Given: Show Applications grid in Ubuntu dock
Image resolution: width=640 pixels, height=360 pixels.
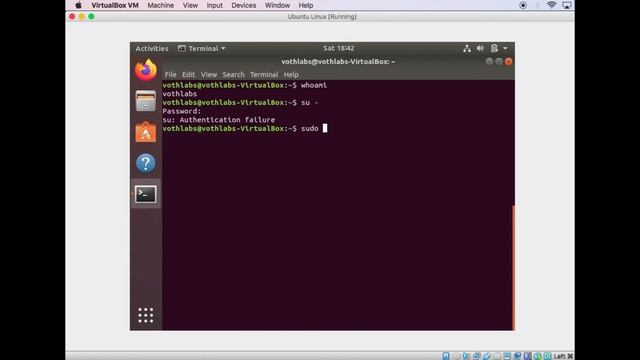Looking at the screenshot, I should coord(146,315).
